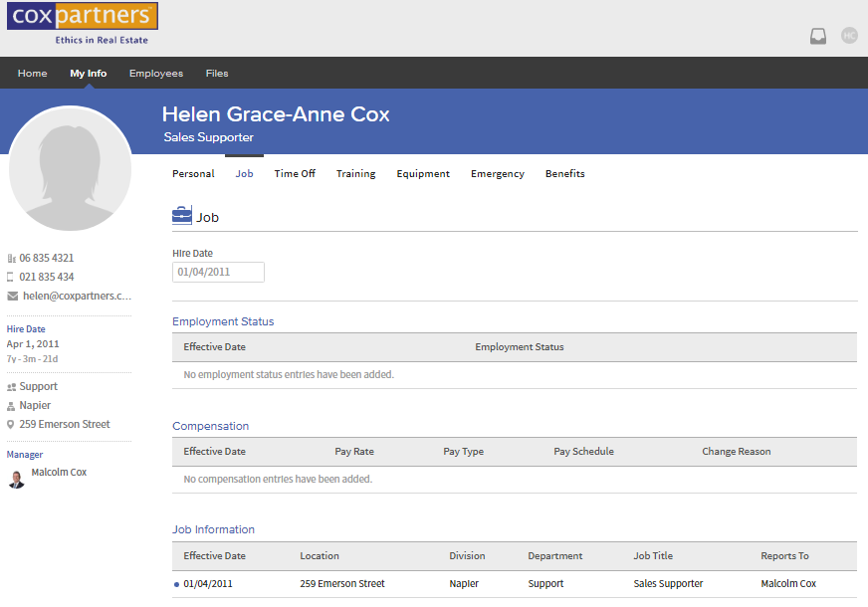The height and width of the screenshot is (607, 868).
Task: Select the Benefits tab
Action: coord(564,174)
